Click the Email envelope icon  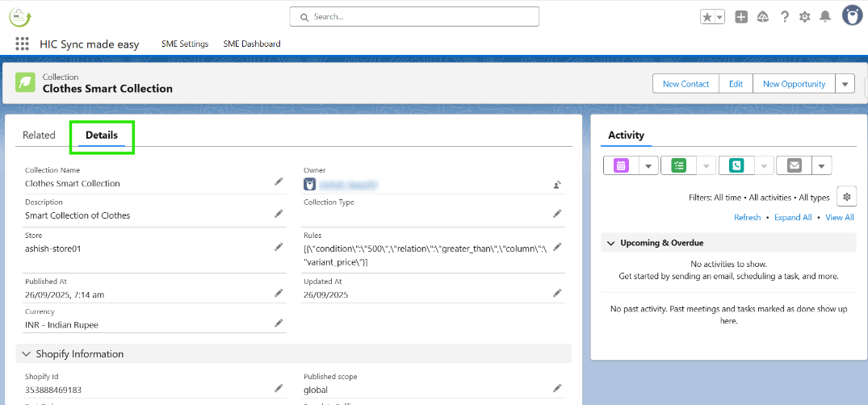[794, 165]
